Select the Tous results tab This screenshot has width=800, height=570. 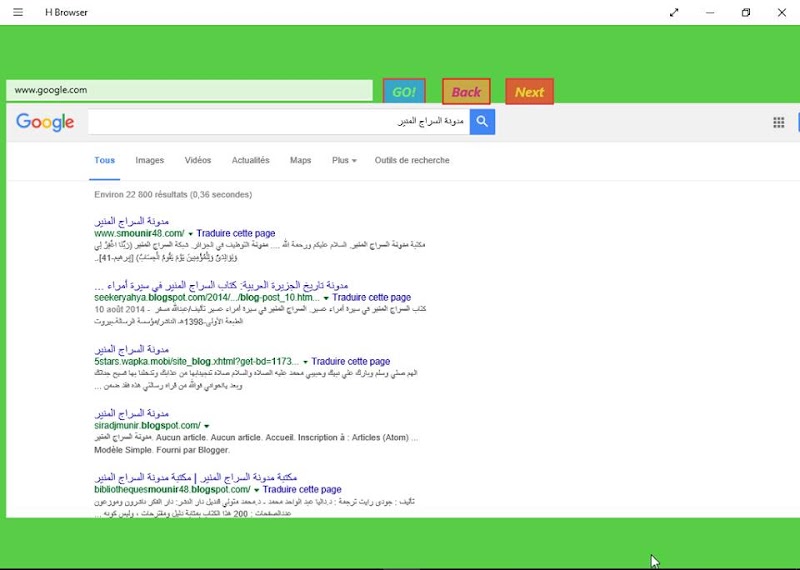105,160
